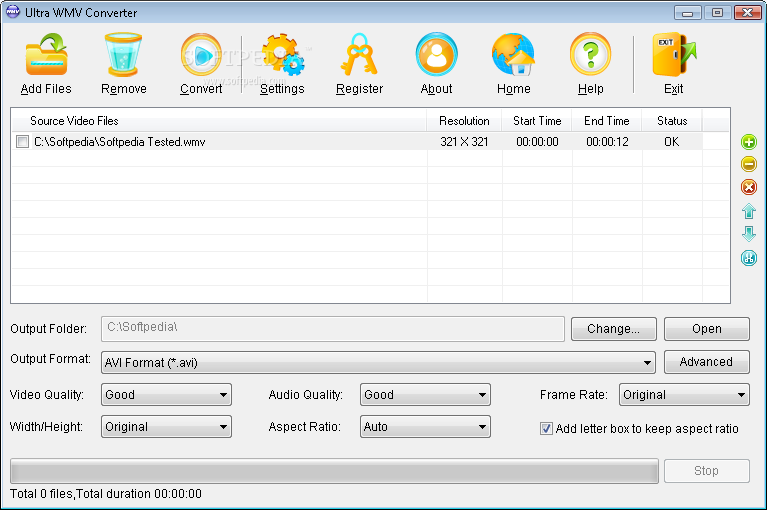Expand the Audio Quality dropdown
This screenshot has height=510, width=767.
(x=425, y=395)
